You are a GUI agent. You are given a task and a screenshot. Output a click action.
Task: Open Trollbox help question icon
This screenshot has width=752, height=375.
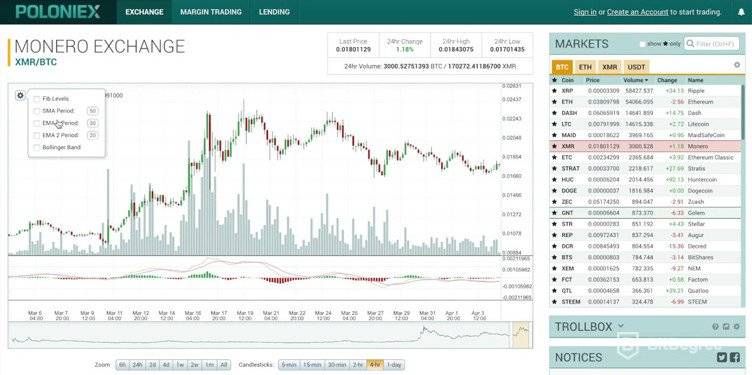[x=716, y=327]
